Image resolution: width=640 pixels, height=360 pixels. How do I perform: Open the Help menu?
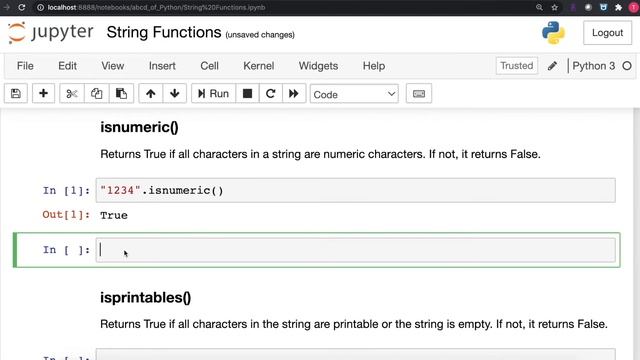pyautogui.click(x=374, y=66)
